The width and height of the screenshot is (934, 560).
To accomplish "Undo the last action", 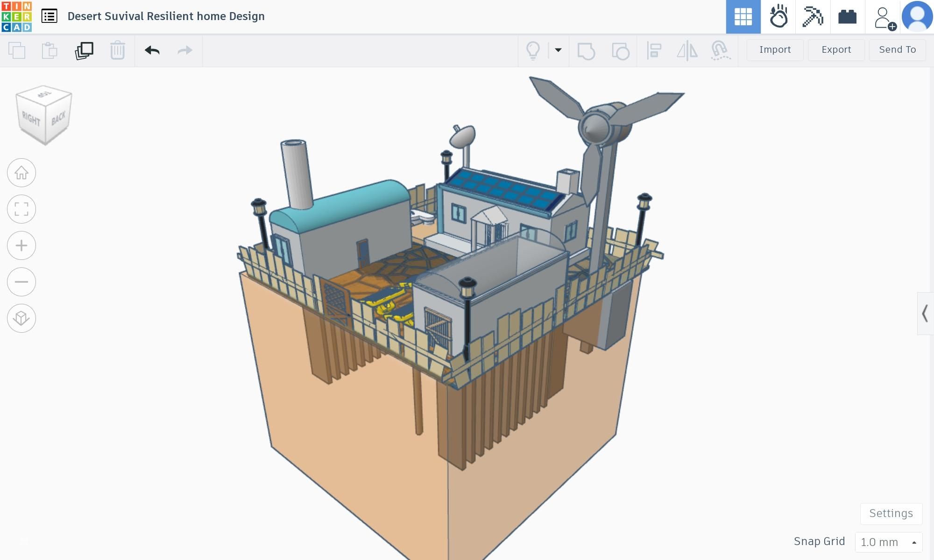I will point(152,50).
